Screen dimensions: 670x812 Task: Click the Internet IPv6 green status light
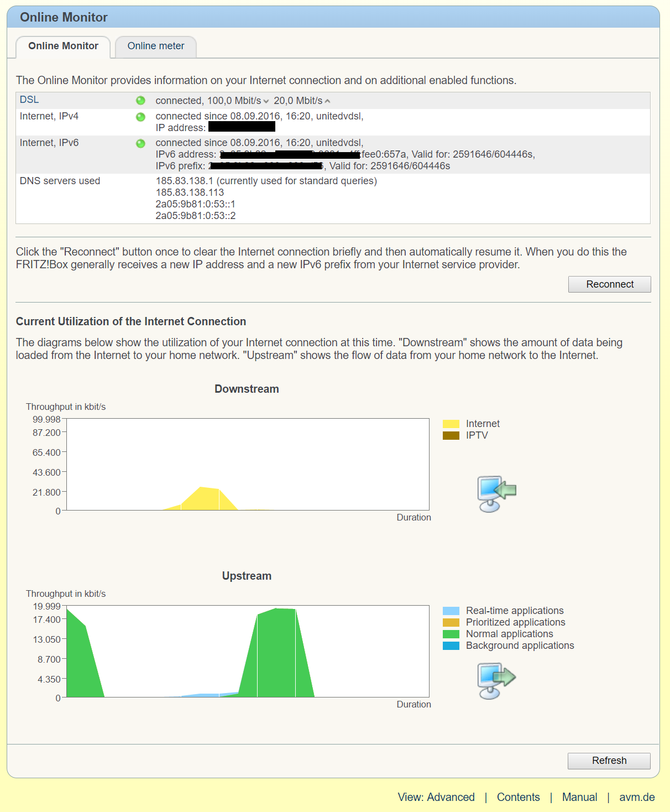[140, 143]
